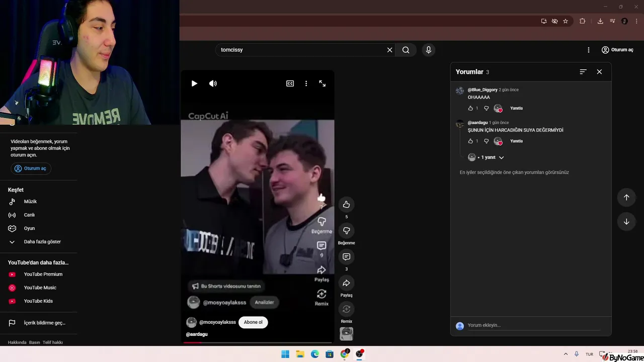Expand the 1 yanıt replies
This screenshot has height=362, width=644.
486,157
